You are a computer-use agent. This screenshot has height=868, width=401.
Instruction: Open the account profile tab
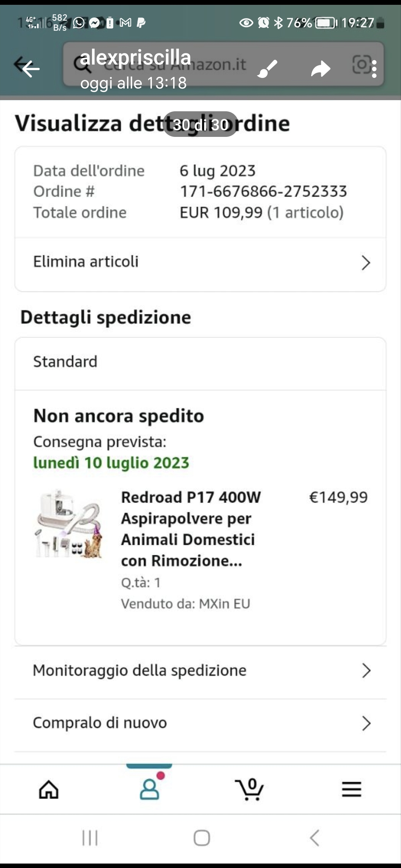tap(149, 789)
